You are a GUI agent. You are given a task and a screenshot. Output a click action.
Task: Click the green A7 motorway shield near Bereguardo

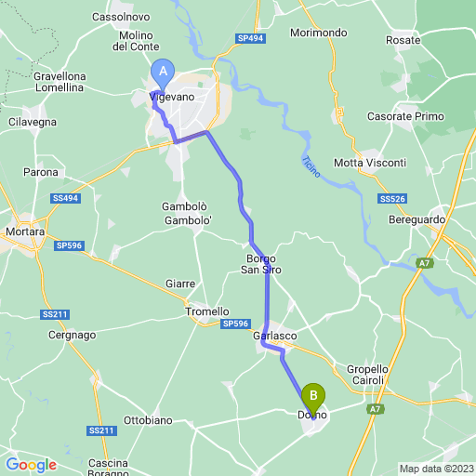(x=425, y=263)
